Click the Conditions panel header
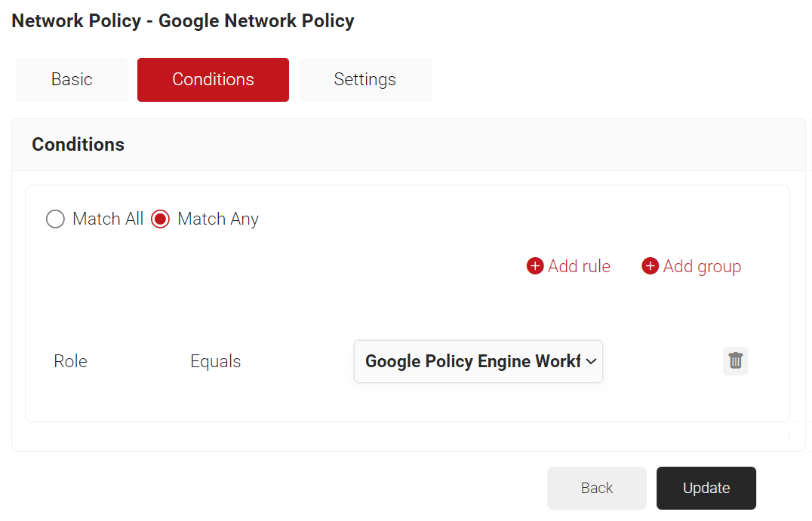 [78, 145]
